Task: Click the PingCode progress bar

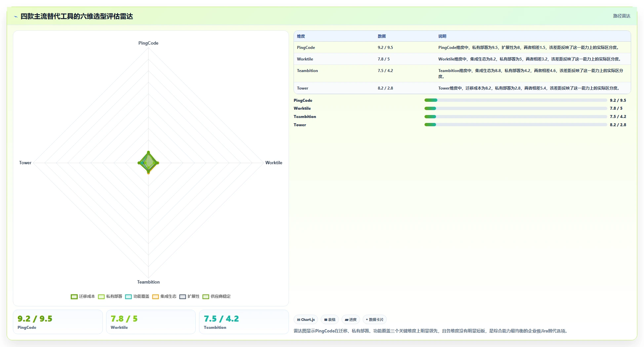Action: [516, 100]
